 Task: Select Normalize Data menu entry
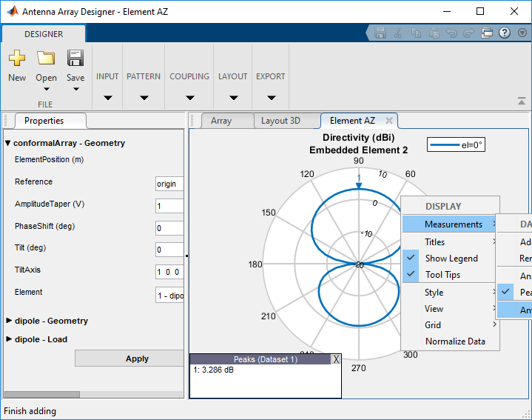coord(454,341)
